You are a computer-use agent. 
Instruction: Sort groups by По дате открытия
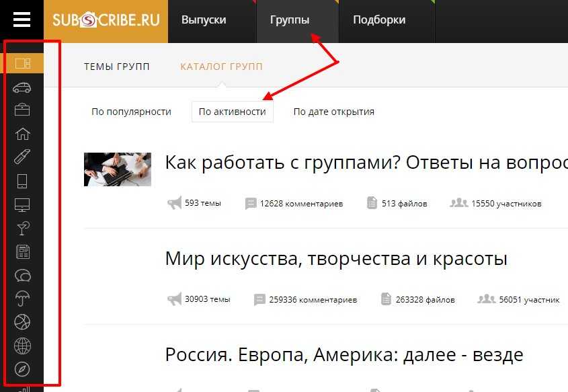click(333, 112)
